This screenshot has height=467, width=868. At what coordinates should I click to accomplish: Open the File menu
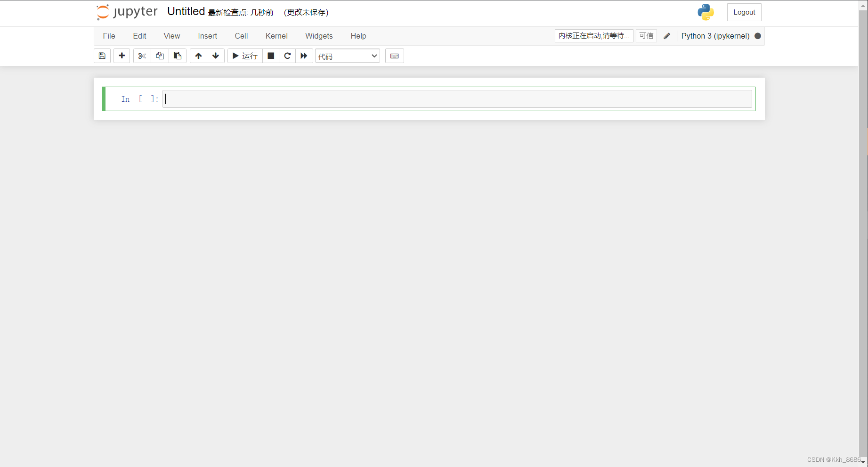tap(109, 36)
